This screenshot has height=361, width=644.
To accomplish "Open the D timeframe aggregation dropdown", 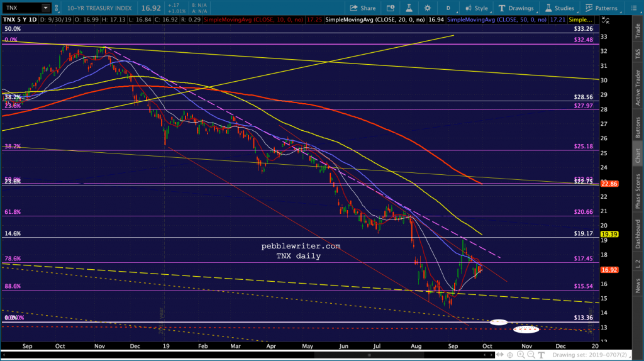I will coord(448,8).
